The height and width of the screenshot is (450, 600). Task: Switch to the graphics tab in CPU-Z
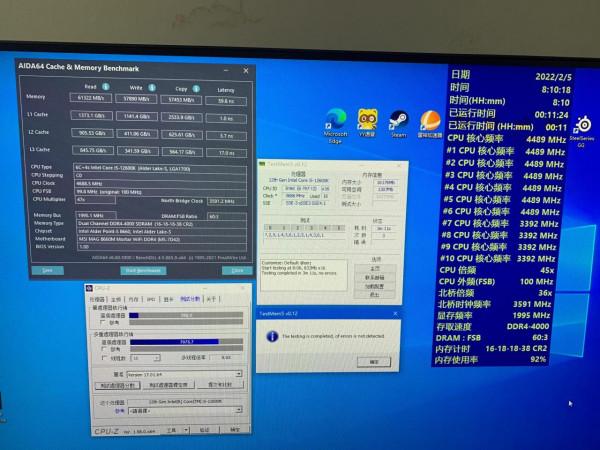tap(168, 299)
